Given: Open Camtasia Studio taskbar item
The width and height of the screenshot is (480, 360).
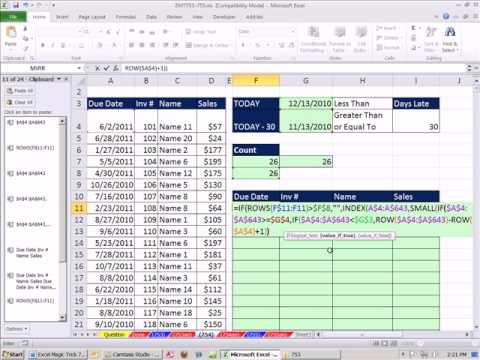Looking at the screenshot, I should pyautogui.click(x=131, y=354).
